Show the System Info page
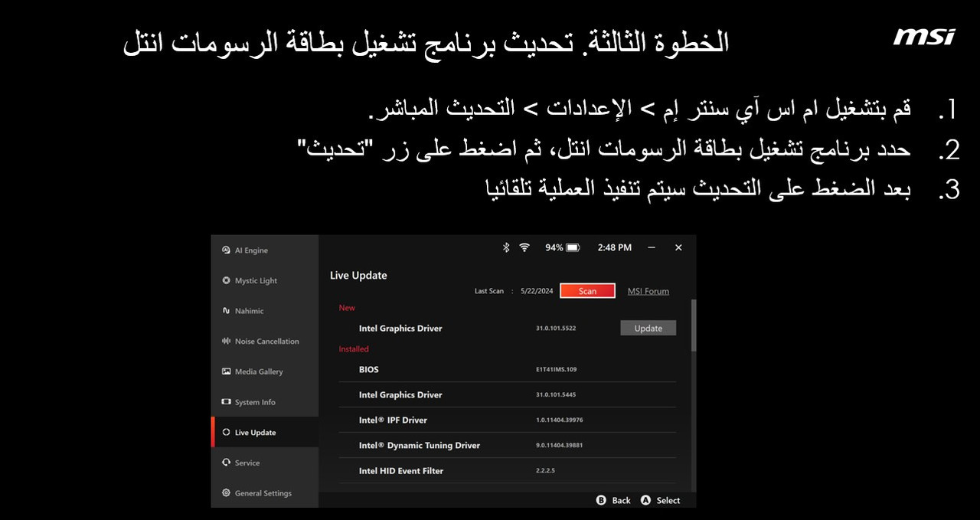 click(x=265, y=402)
